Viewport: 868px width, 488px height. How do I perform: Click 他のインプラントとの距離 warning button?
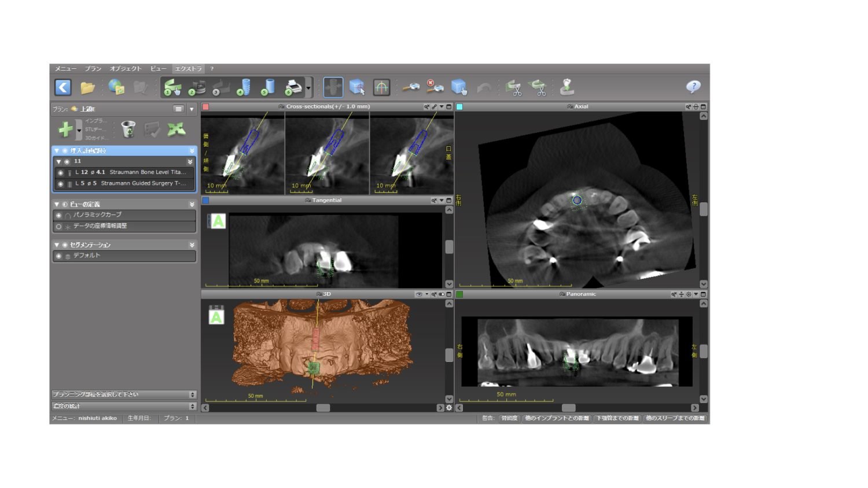[x=557, y=418]
